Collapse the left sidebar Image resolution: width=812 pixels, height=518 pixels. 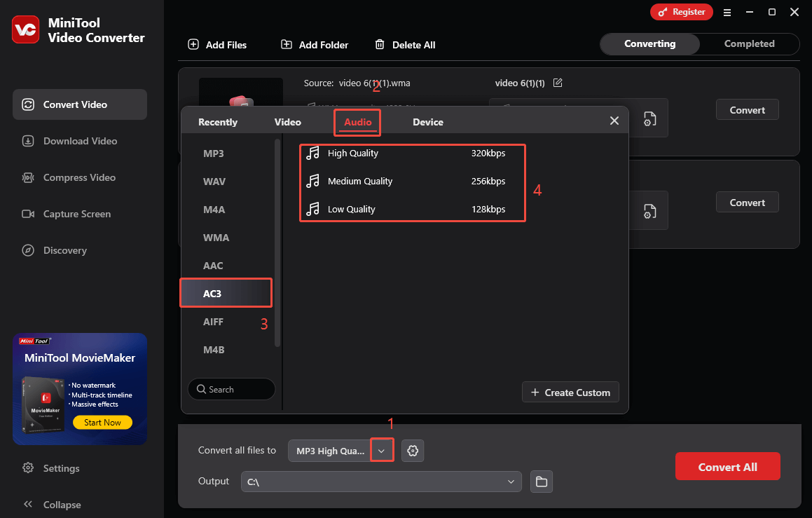pyautogui.click(x=53, y=505)
